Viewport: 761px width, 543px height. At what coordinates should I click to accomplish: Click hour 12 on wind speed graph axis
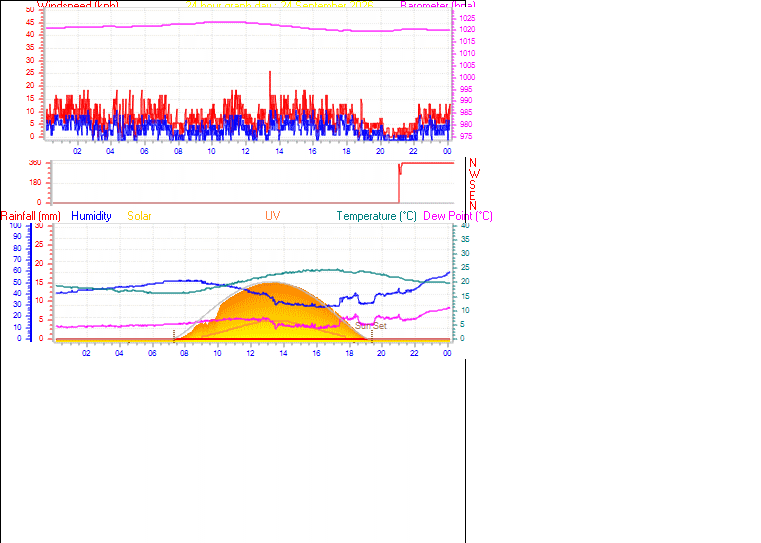[246, 151]
